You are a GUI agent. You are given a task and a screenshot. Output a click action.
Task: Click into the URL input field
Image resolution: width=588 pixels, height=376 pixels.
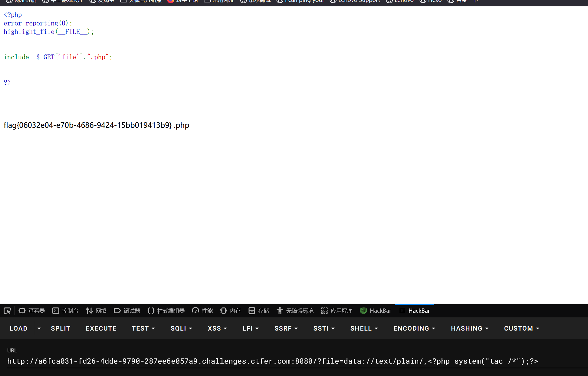click(x=272, y=361)
